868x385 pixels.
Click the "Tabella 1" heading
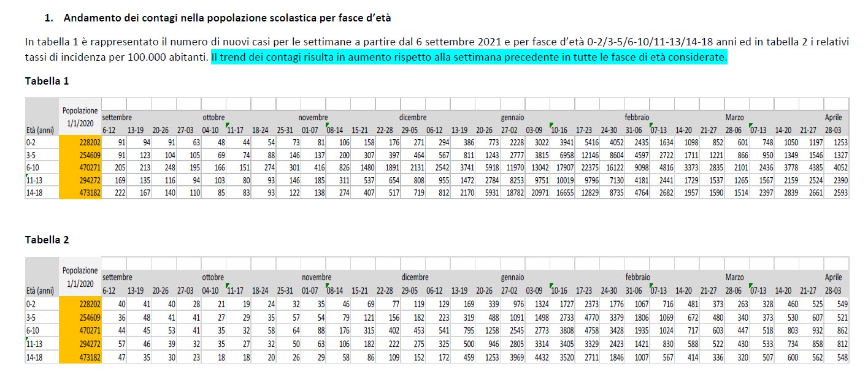pos(47,81)
